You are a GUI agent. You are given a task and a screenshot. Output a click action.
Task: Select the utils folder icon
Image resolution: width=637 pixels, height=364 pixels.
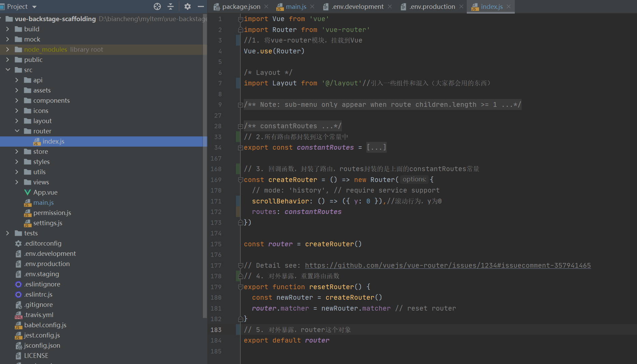[x=28, y=172]
